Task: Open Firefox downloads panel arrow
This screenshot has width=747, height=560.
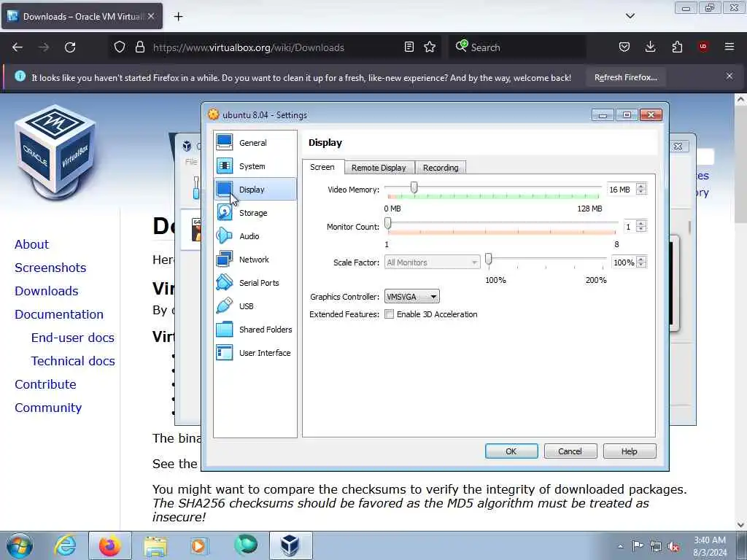Action: (x=650, y=47)
